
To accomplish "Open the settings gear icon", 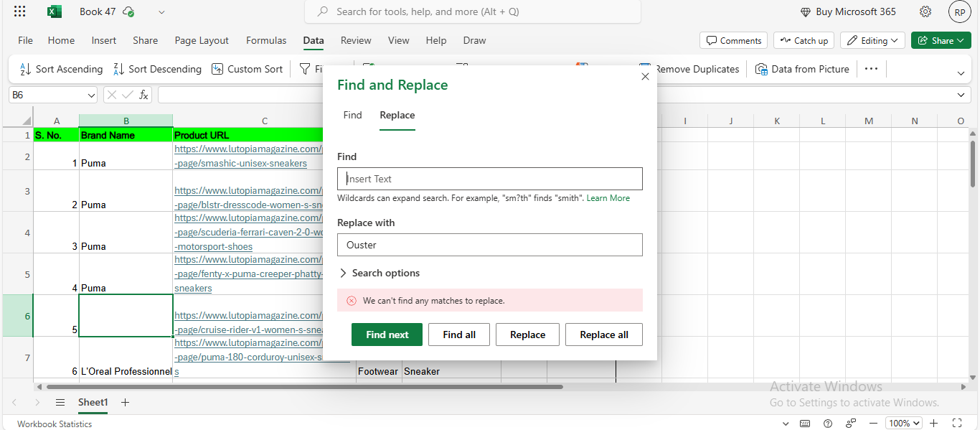I will pos(925,11).
